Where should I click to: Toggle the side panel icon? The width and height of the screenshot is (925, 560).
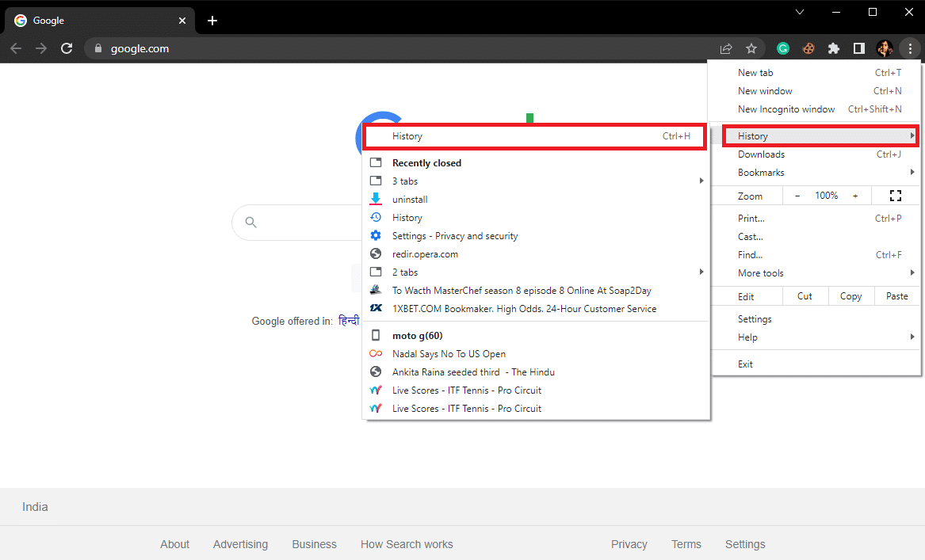859,48
